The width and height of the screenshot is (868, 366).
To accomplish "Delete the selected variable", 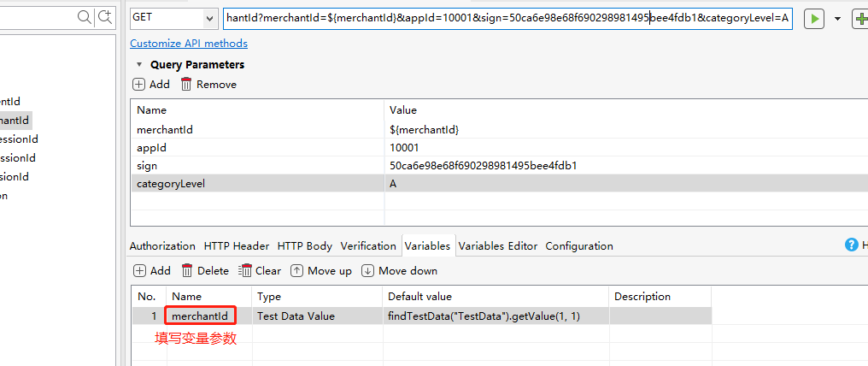I will pos(204,270).
